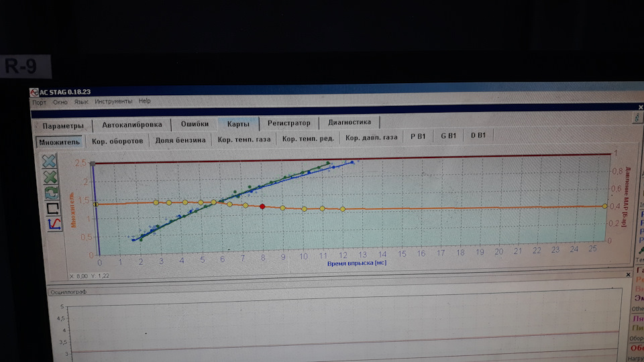Open the P B1 sub-tab
Image resolution: width=644 pixels, height=362 pixels.
point(418,136)
